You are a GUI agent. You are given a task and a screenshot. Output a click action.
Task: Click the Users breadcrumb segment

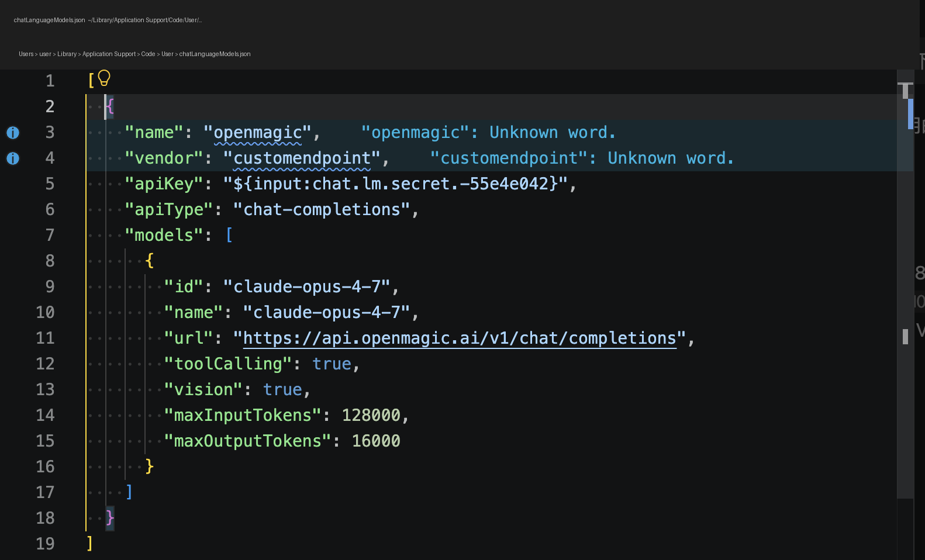point(26,54)
